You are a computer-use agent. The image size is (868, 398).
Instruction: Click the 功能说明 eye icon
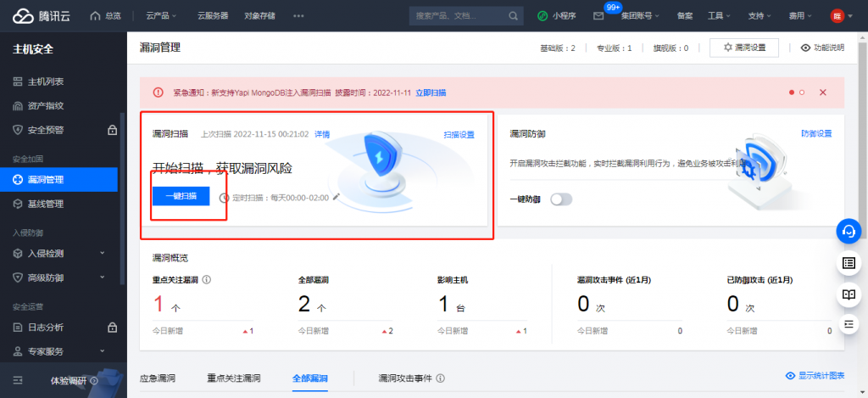806,48
